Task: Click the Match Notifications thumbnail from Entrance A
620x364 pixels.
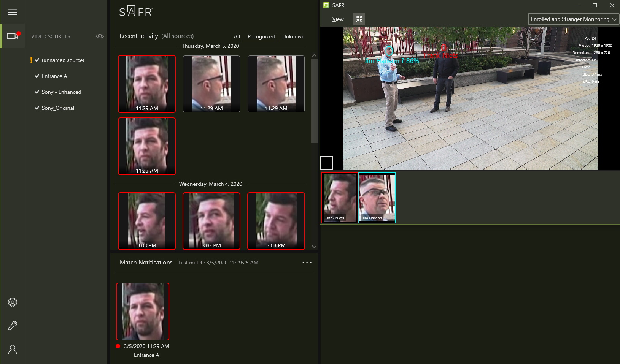Action: coord(143,312)
